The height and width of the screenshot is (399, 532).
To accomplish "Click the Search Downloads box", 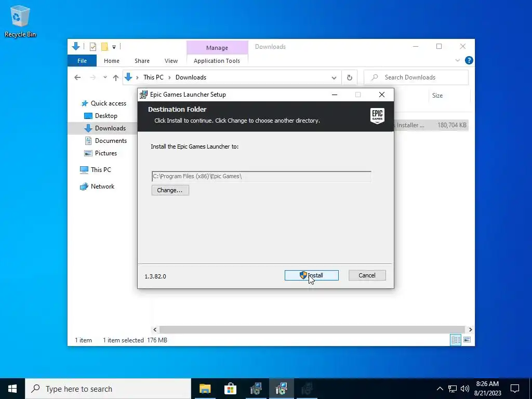I will 416,77.
